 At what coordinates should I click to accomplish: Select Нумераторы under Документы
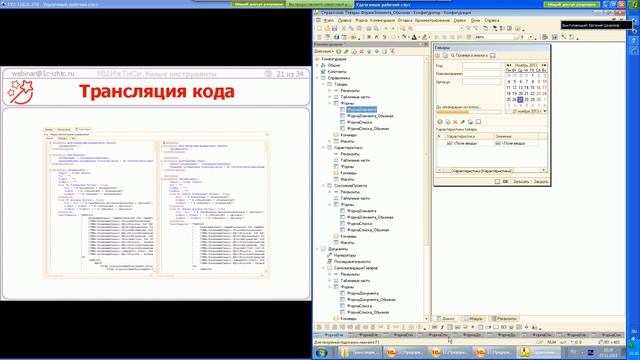pyautogui.click(x=345, y=256)
